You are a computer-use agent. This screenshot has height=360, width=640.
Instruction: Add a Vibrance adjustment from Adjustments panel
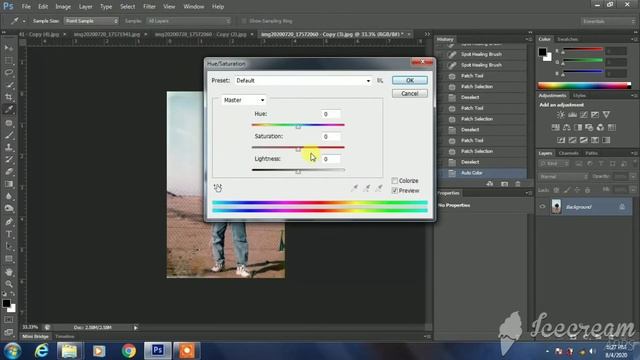pyautogui.click(x=606, y=115)
